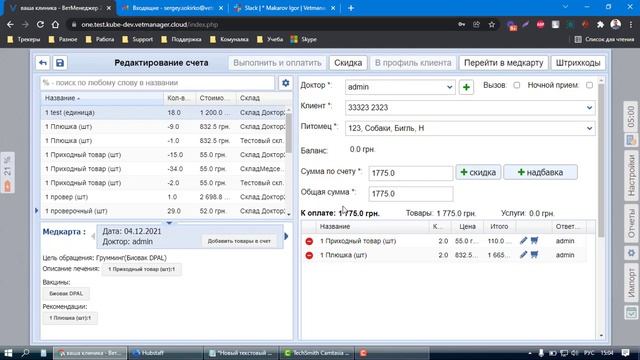Viewport: 640px width, 360px height.
Task: Open the Отчеты side tab
Action: [631, 224]
